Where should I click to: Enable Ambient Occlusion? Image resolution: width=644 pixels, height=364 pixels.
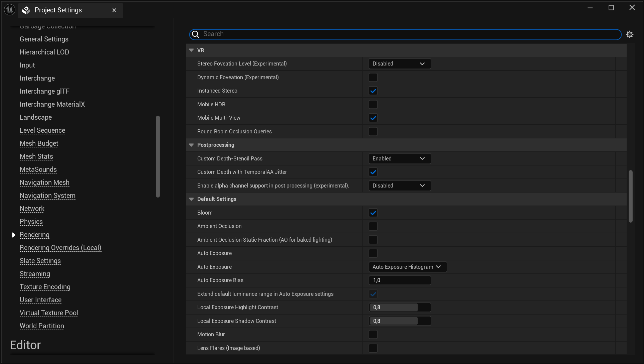click(x=373, y=226)
